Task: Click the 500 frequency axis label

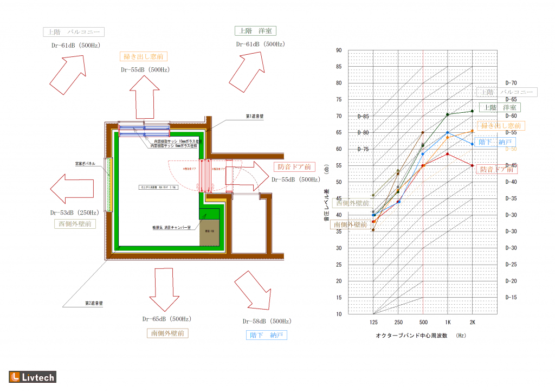Action: [x=423, y=322]
